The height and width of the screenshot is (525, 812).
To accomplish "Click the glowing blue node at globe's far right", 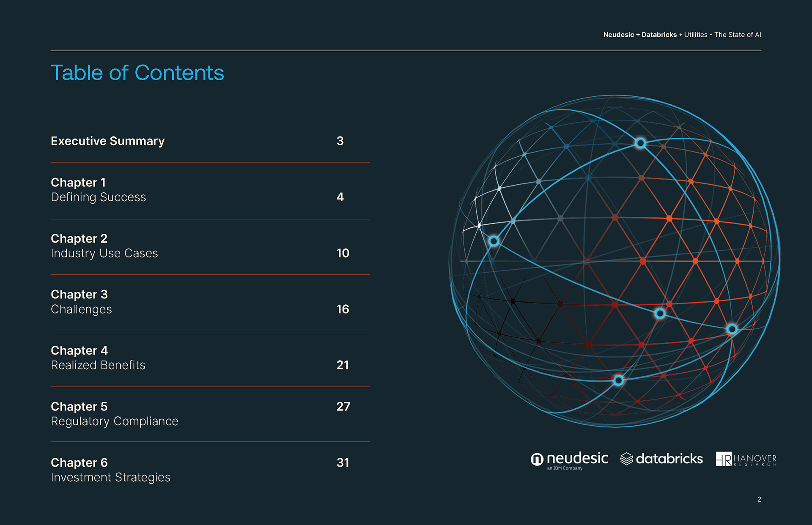I will pos(732,329).
